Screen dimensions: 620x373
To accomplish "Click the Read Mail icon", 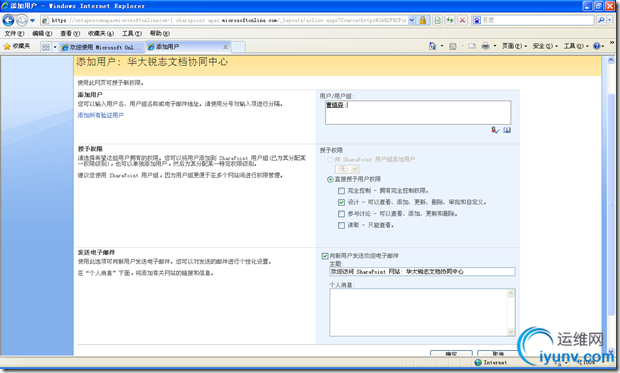I will [472, 46].
